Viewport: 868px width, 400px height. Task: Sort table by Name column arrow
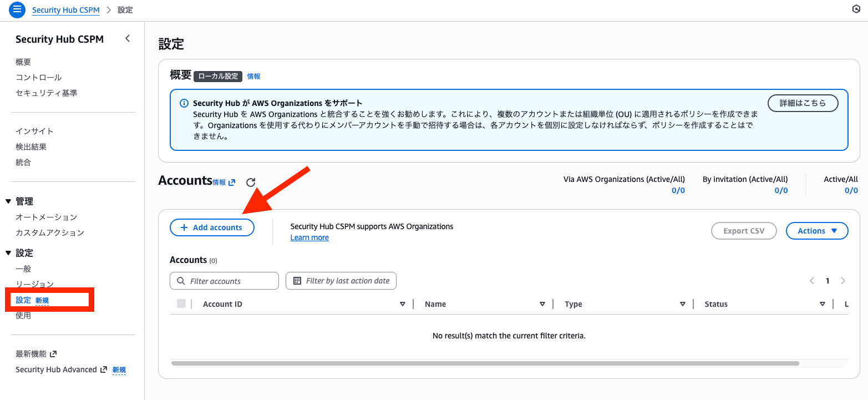tap(542, 304)
